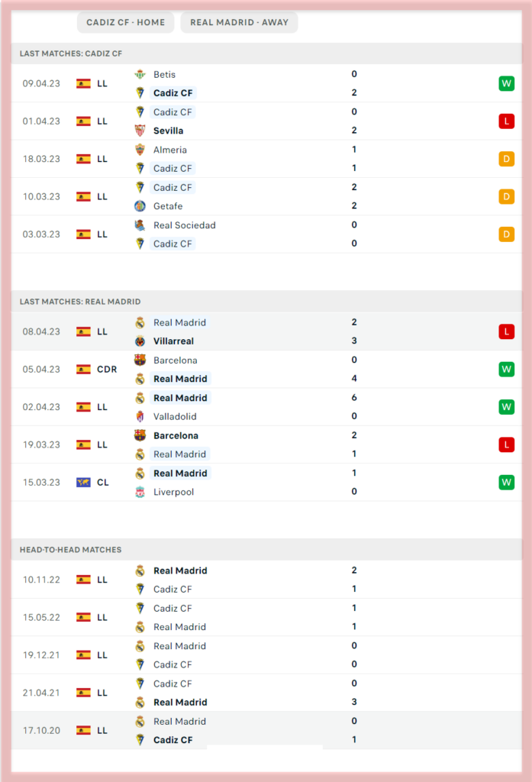Open the 17.10.20 Cadiz CF win row
This screenshot has width=532, height=782.
266,731
